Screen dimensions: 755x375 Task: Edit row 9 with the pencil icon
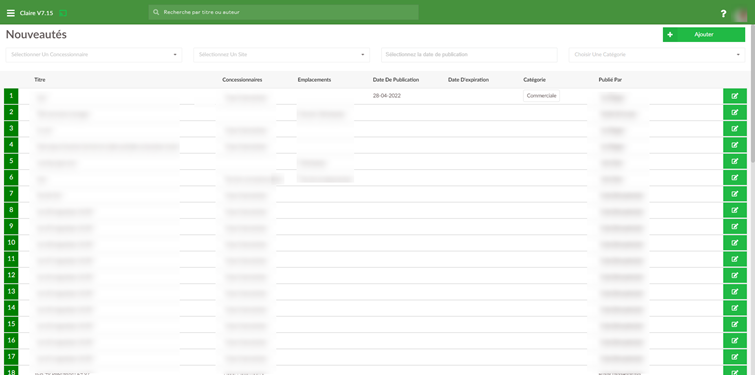point(735,226)
